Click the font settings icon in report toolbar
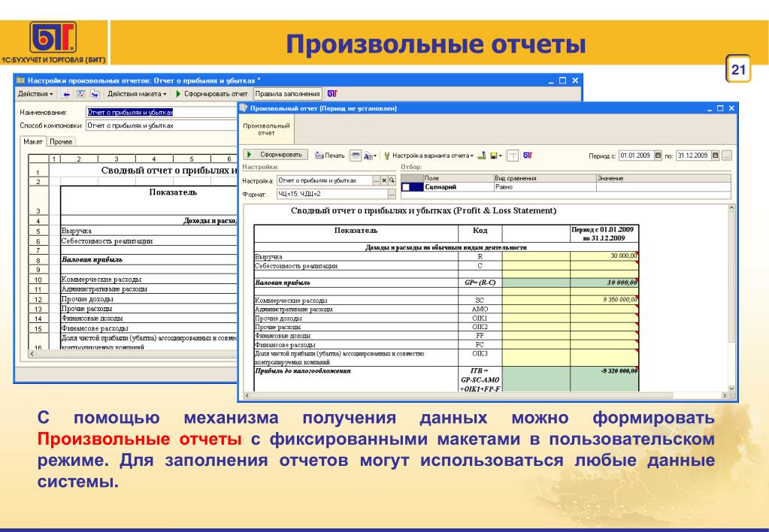The height and width of the screenshot is (532, 769). [368, 156]
